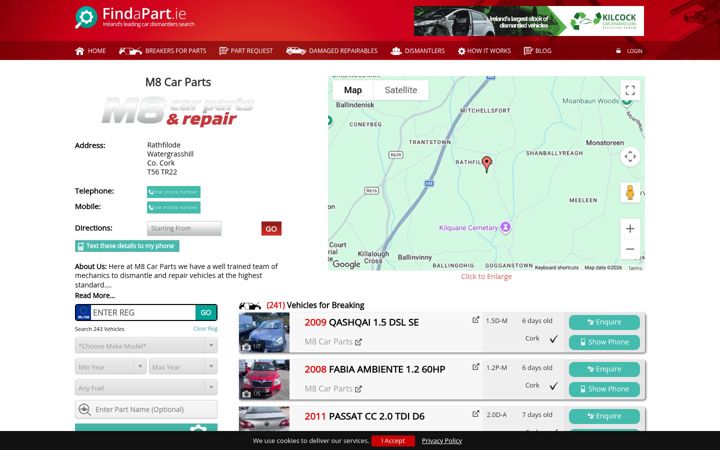This screenshot has width=720, height=450.
Task: Click the Fabia verified checkmark icon
Action: [x=554, y=386]
